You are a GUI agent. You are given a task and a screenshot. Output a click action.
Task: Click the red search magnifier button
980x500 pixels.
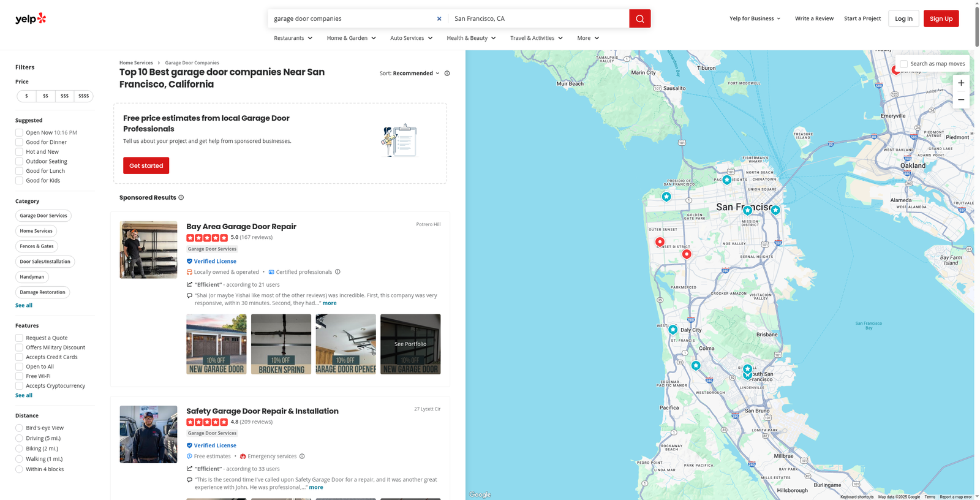pyautogui.click(x=639, y=18)
